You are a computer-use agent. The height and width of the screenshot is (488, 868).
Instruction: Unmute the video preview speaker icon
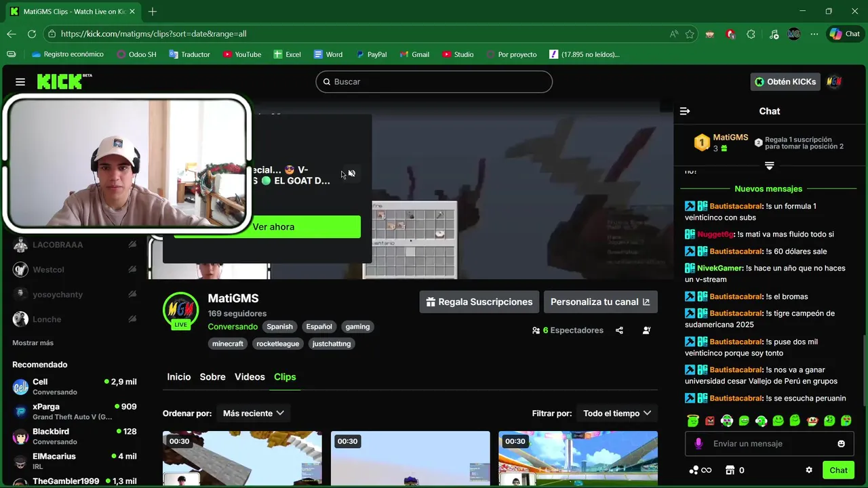351,174
